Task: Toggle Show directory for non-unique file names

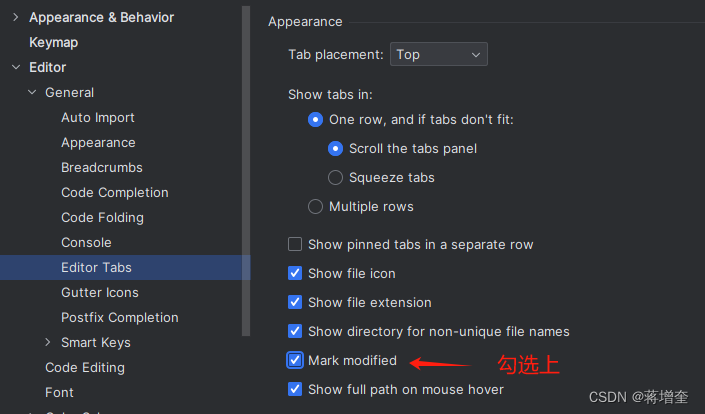Action: point(295,331)
